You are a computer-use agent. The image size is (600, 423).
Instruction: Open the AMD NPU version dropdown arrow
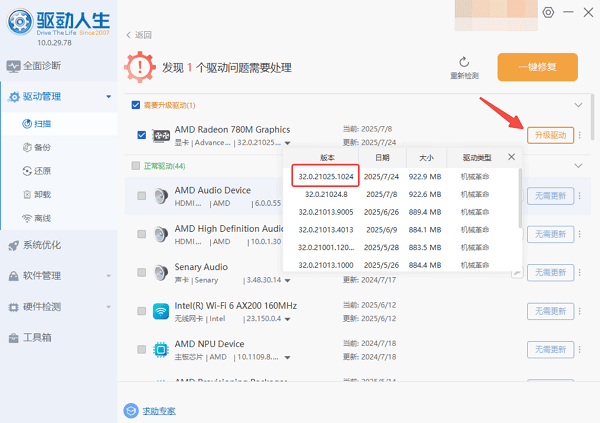click(x=287, y=358)
